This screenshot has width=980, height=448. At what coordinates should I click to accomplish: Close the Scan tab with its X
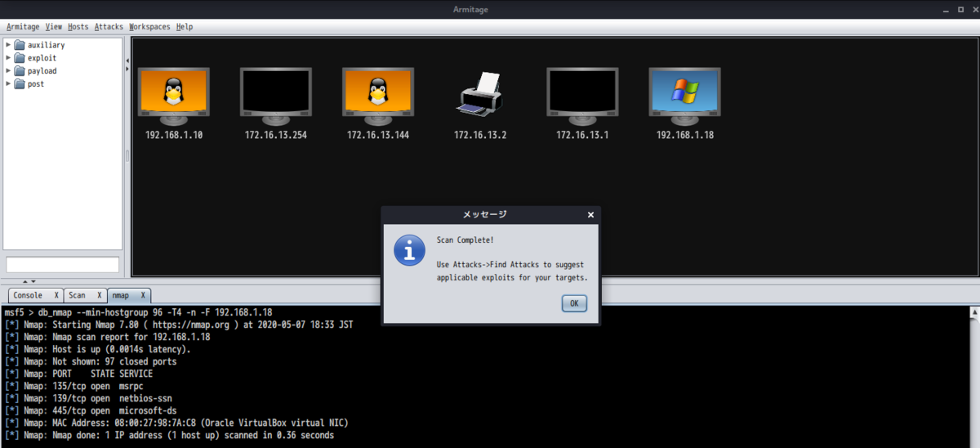(99, 295)
